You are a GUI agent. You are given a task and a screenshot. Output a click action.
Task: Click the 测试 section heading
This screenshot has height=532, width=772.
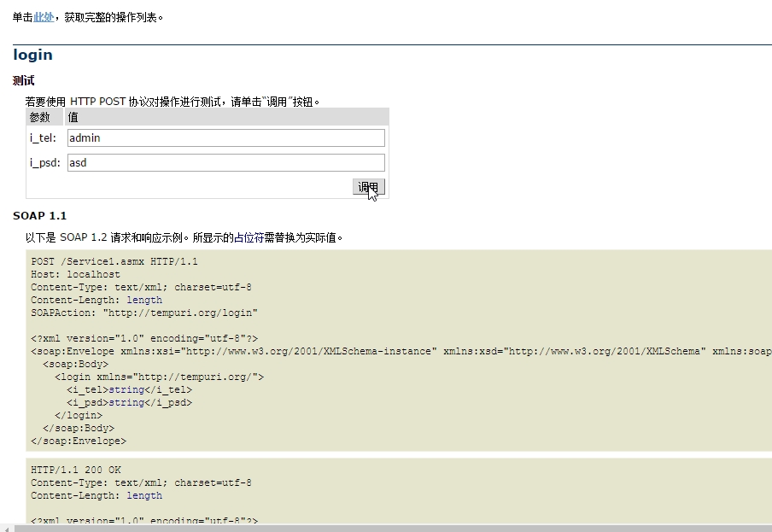pos(24,80)
